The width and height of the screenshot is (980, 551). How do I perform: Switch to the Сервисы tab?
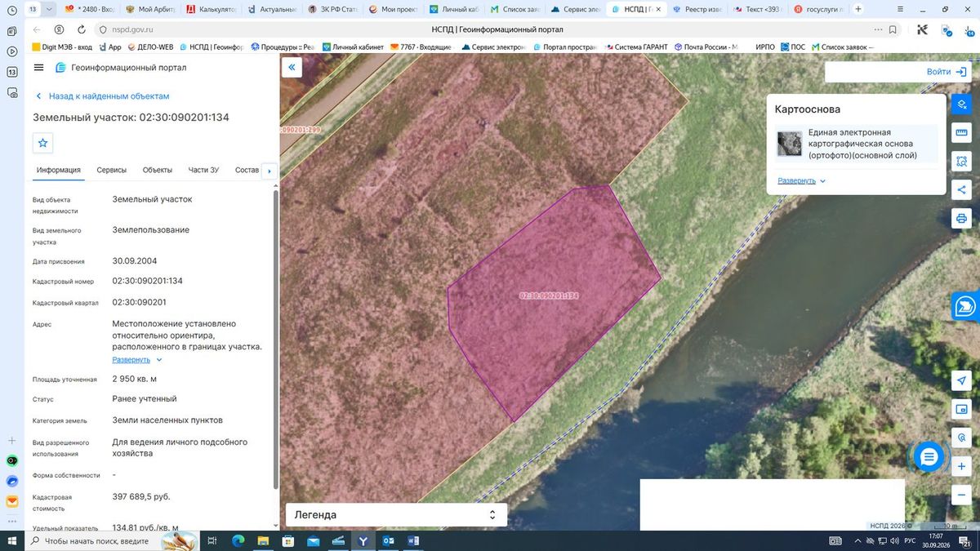[x=112, y=170]
